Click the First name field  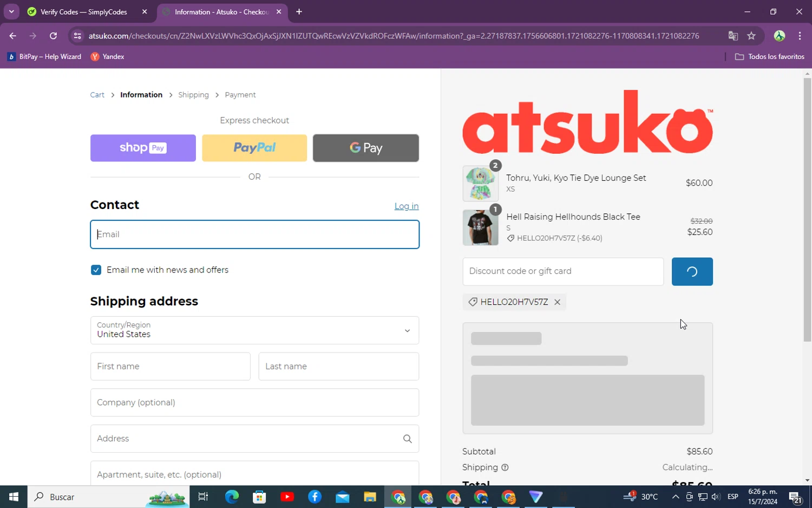point(170,367)
